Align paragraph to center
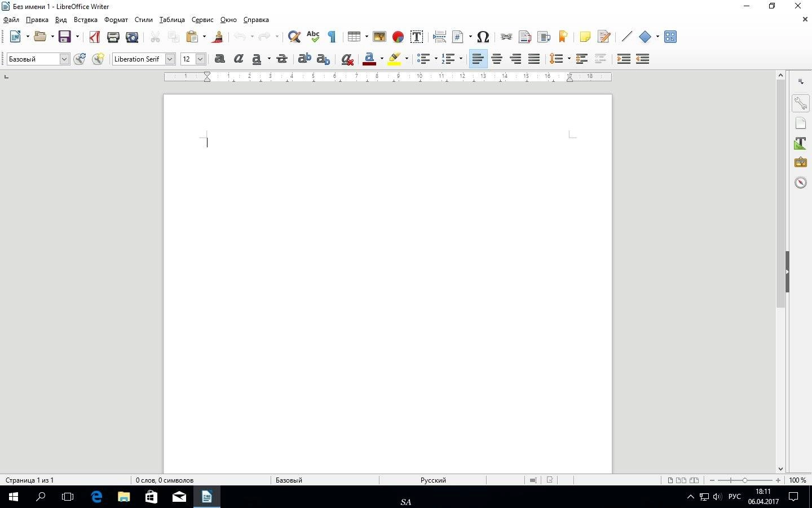 [x=497, y=59]
